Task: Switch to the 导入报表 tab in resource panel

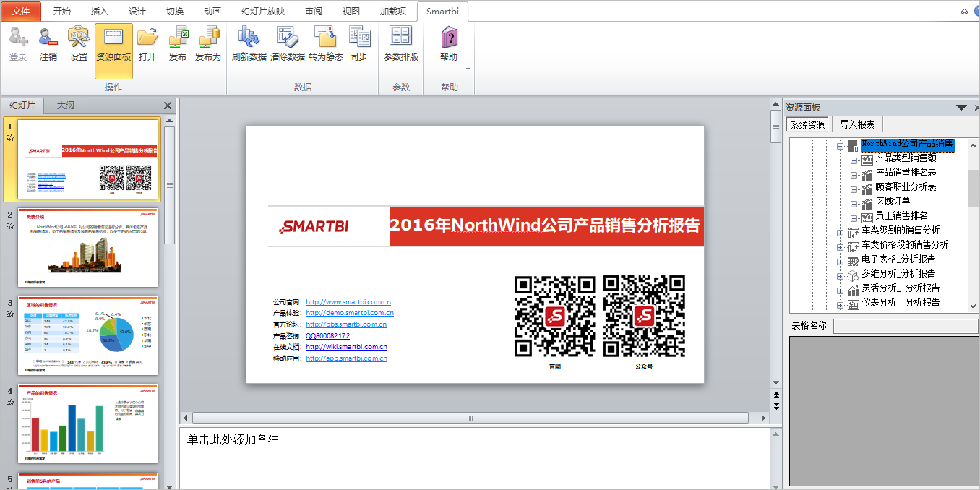Action: 857,124
